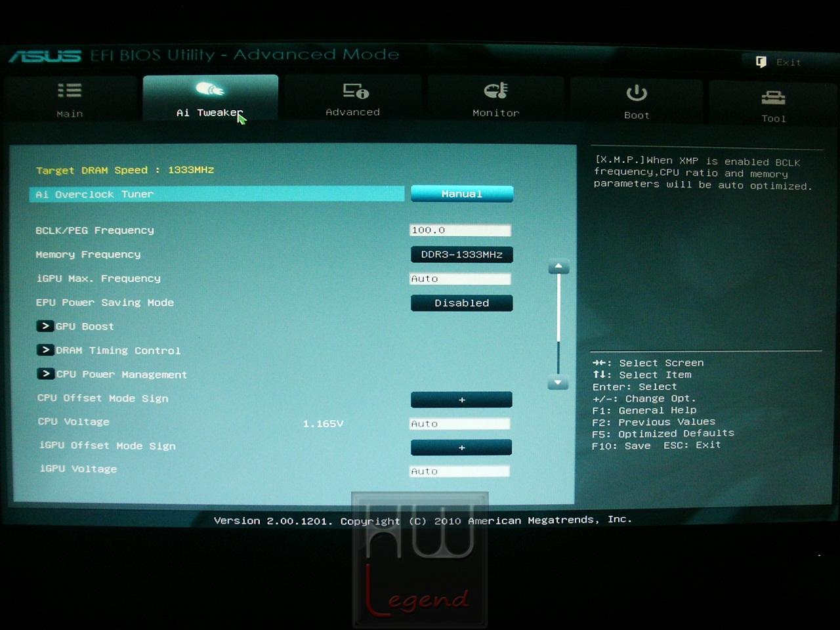Select iGPU Offset Mode Sign label
This screenshot has height=630, width=840.
pyautogui.click(x=108, y=446)
